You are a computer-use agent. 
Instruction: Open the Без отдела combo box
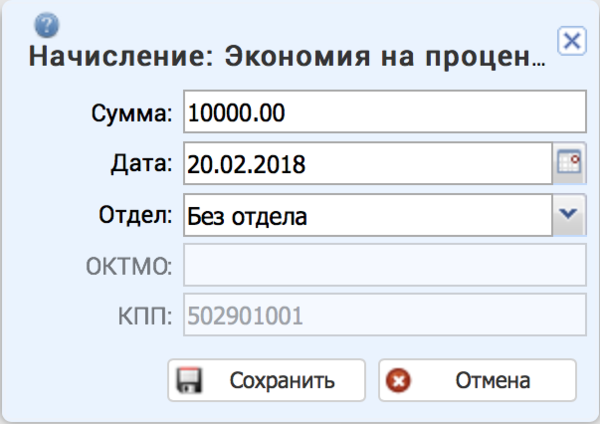pos(367,214)
